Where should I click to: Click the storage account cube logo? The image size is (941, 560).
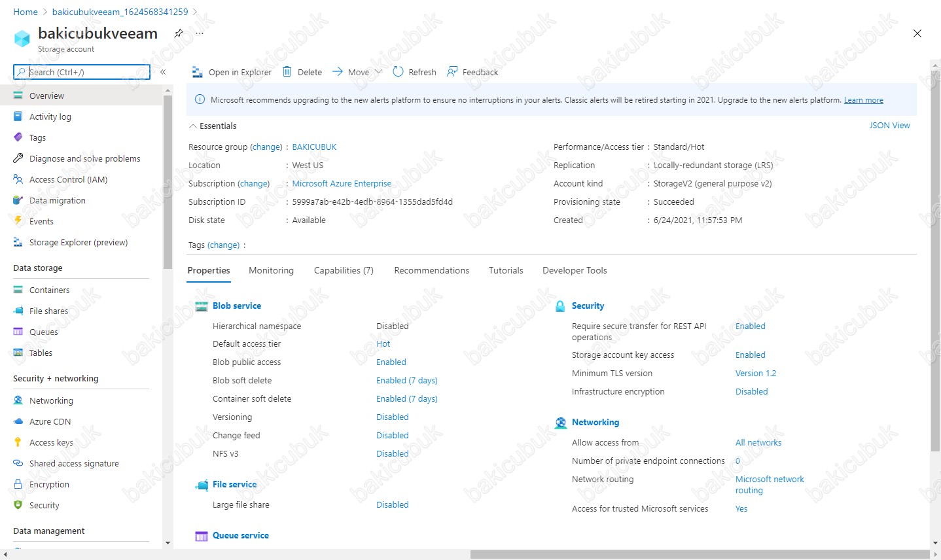[x=22, y=39]
